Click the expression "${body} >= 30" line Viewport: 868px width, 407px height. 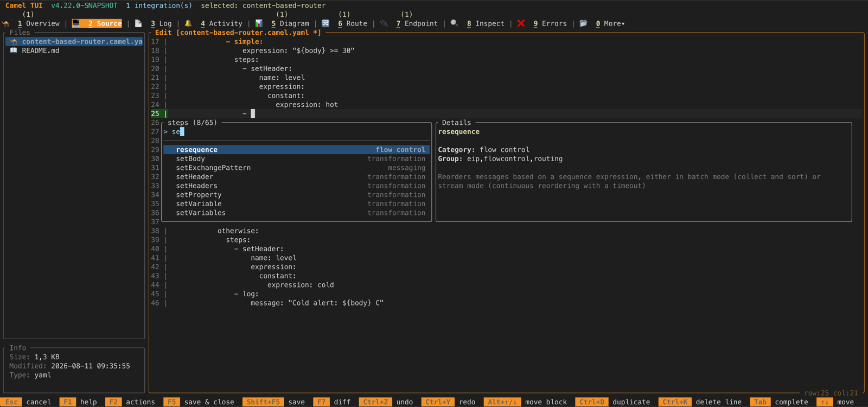pos(298,50)
